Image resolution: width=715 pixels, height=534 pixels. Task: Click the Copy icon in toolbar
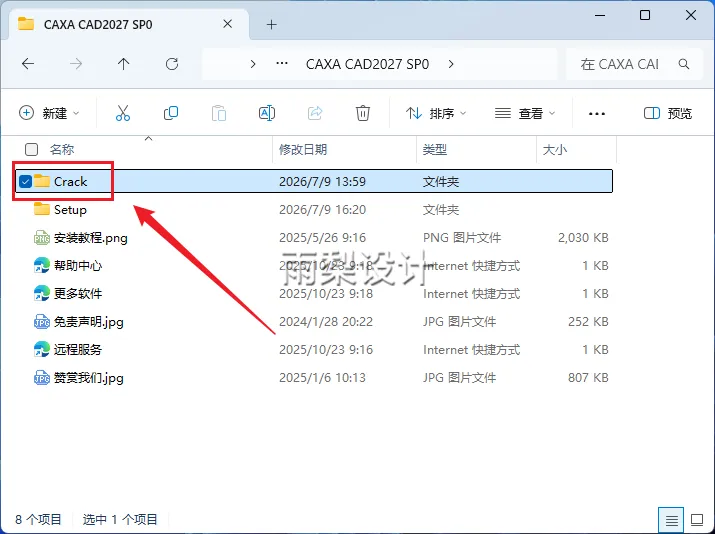pos(171,113)
